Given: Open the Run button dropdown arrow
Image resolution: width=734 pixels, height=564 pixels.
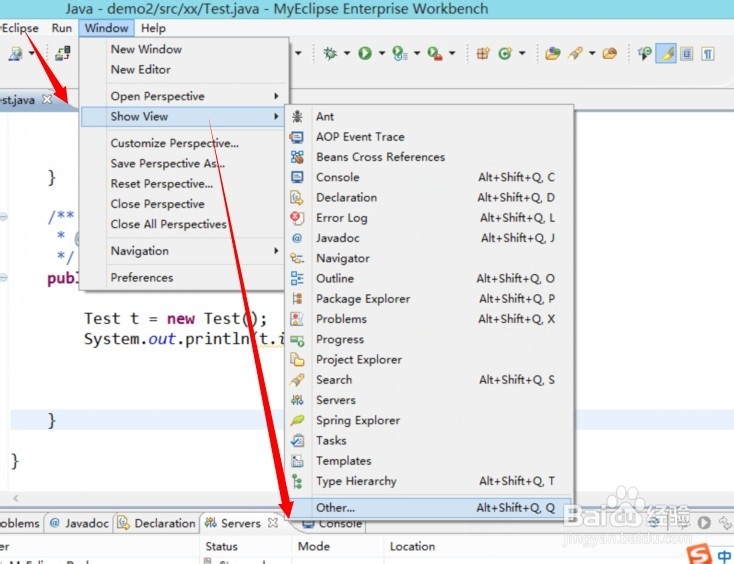Looking at the screenshot, I should [382, 53].
